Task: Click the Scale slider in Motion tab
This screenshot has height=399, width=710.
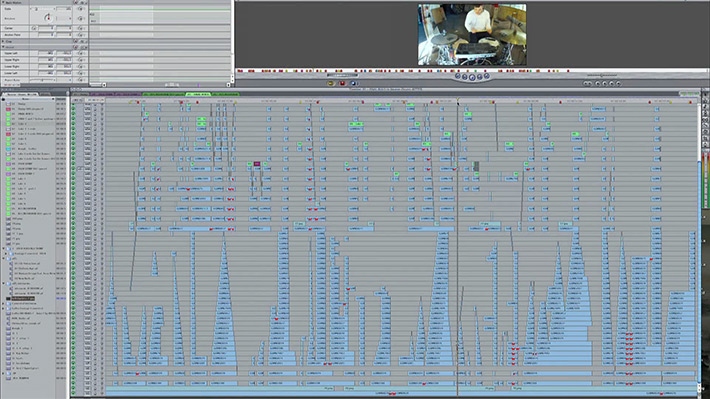Action: 43,9
